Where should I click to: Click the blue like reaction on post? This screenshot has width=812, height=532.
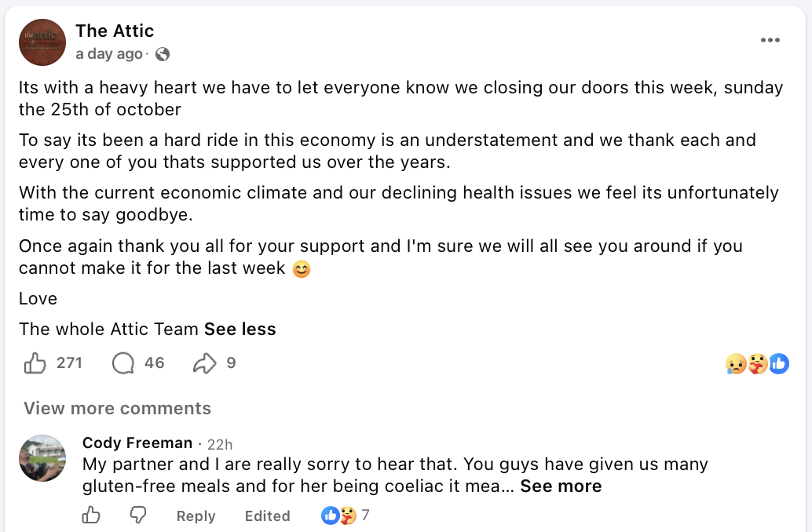pyautogui.click(x=779, y=364)
